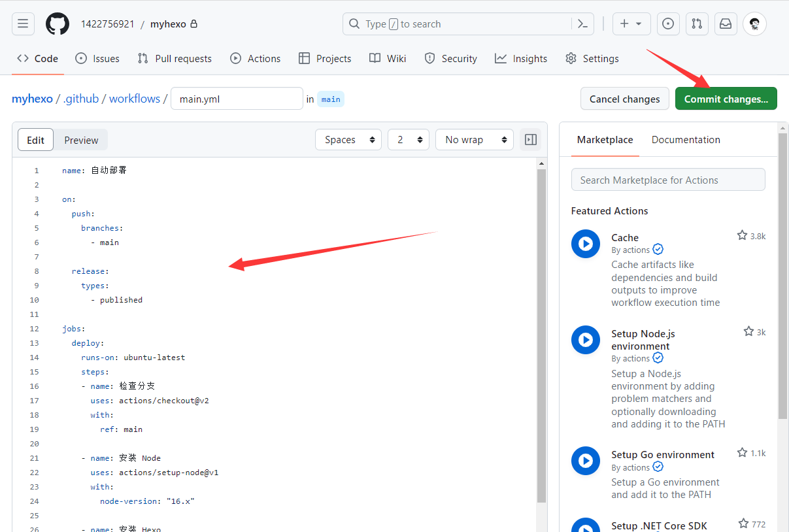
Task: Open the Actions repository tab
Action: coord(255,59)
